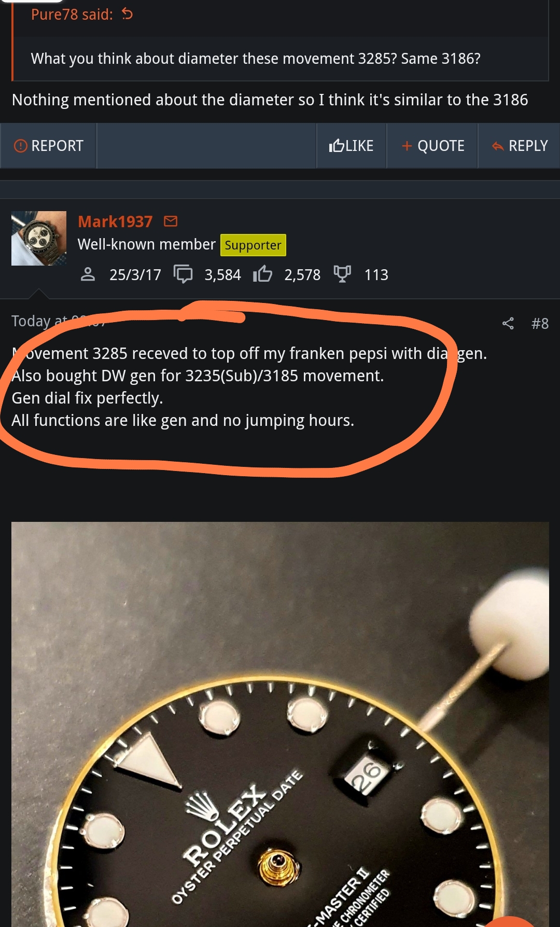Open Mark1937's profile
Screen dimensions: 560x927
click(x=115, y=222)
